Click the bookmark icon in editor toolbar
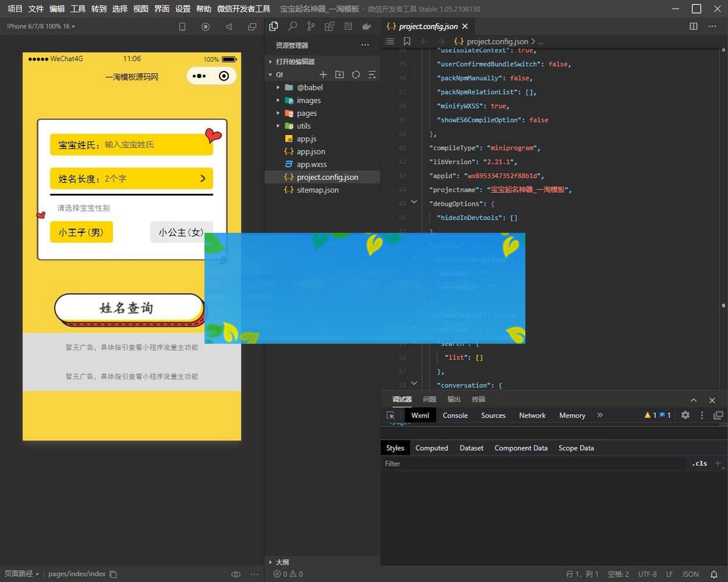Image resolution: width=728 pixels, height=582 pixels. [407, 41]
